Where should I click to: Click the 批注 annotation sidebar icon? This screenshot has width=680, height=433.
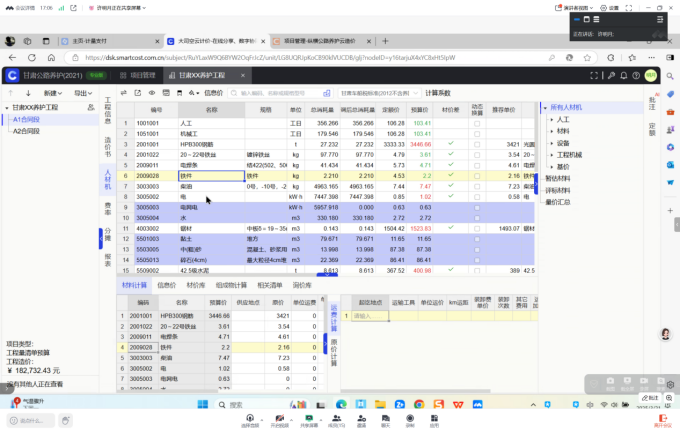(652, 98)
